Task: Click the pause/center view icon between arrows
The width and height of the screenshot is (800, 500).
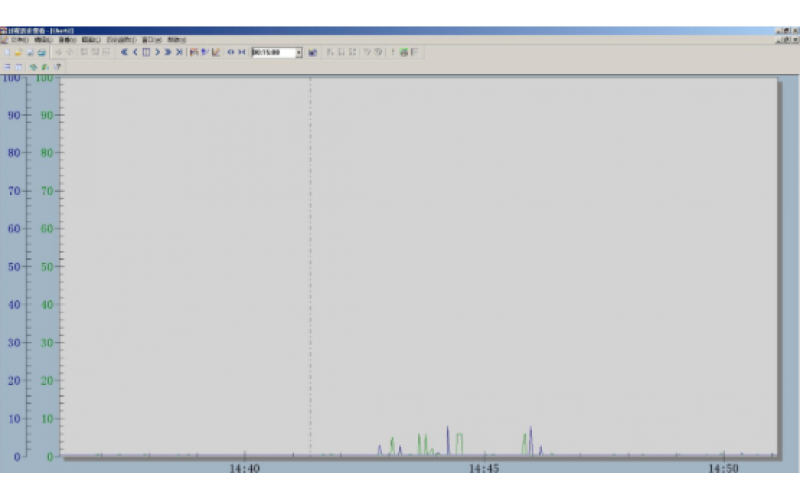Action: (146, 52)
